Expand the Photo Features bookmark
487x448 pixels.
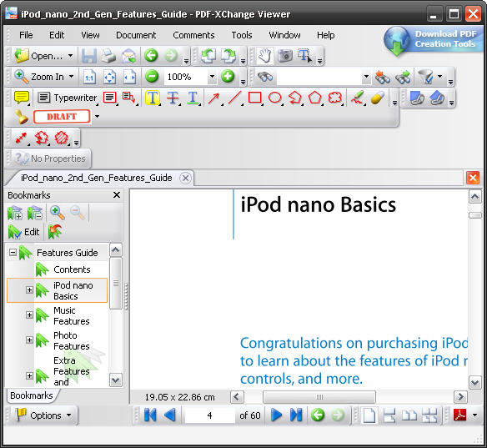[29, 340]
